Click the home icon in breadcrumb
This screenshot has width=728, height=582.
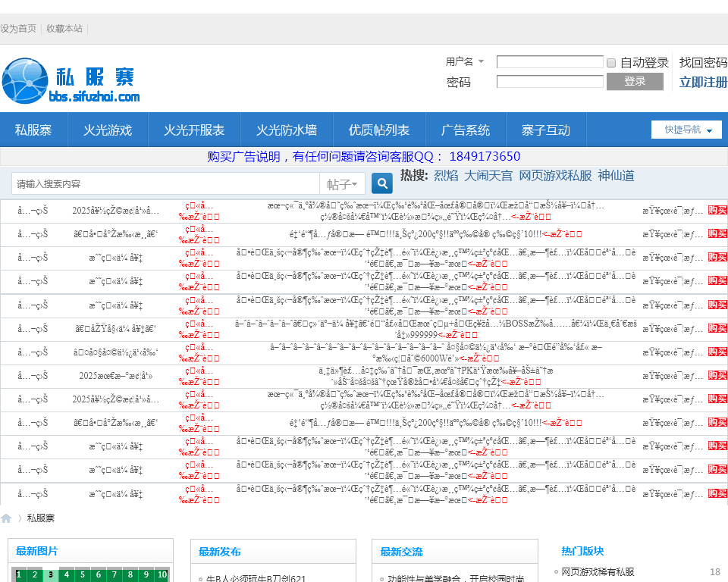click(6, 518)
